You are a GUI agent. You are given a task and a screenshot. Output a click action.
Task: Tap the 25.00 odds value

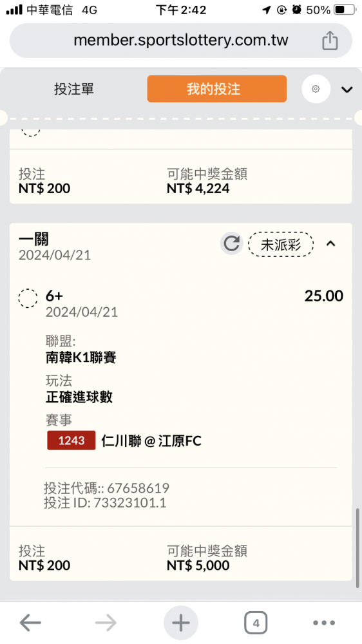point(324,296)
